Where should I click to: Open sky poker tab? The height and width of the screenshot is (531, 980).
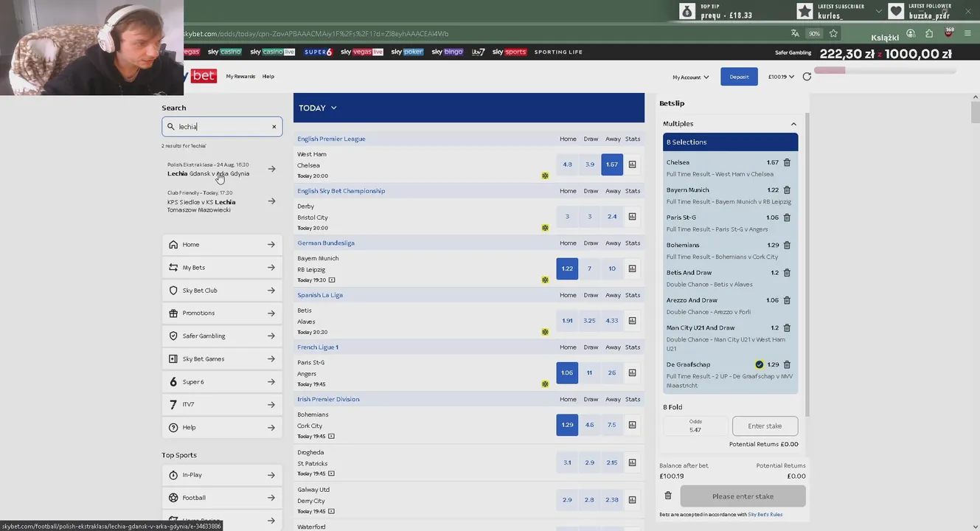[407, 52]
